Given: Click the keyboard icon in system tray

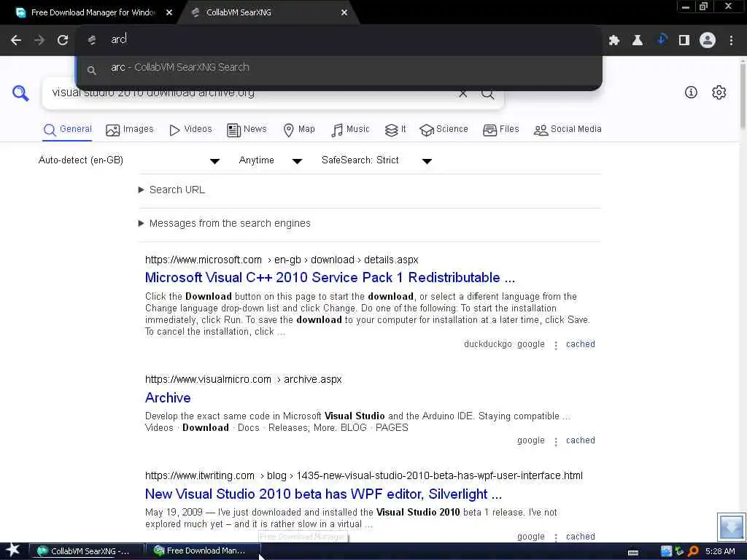Looking at the screenshot, I should tap(633, 553).
